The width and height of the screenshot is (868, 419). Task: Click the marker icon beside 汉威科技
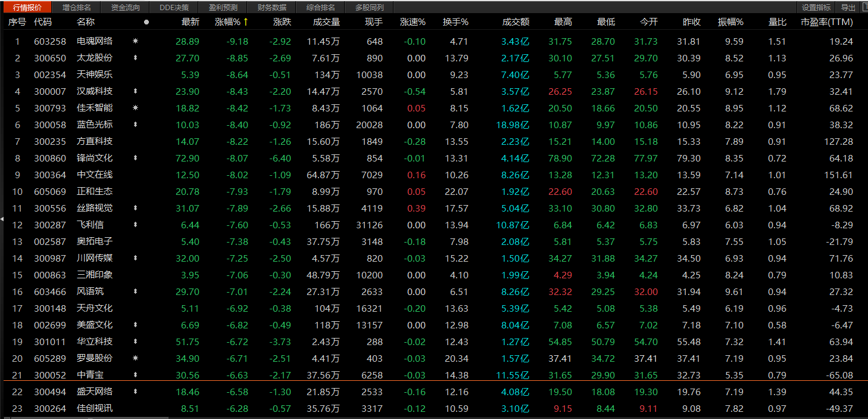(135, 92)
